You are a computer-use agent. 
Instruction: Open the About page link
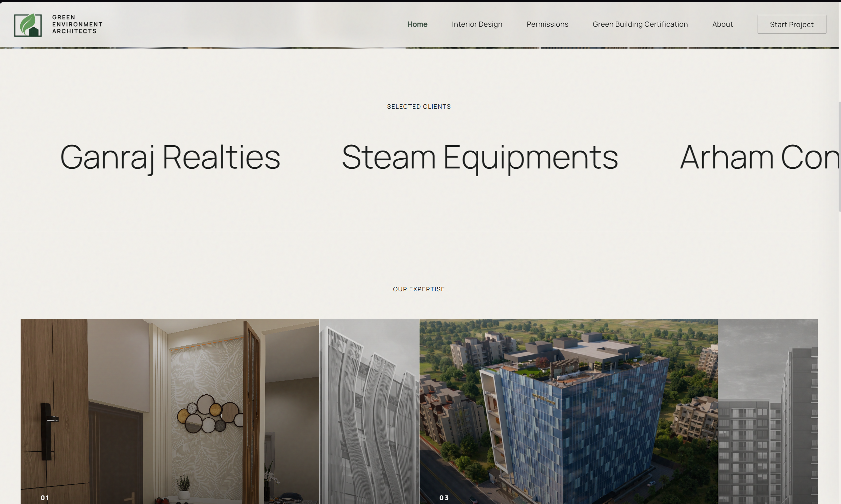[x=722, y=24]
